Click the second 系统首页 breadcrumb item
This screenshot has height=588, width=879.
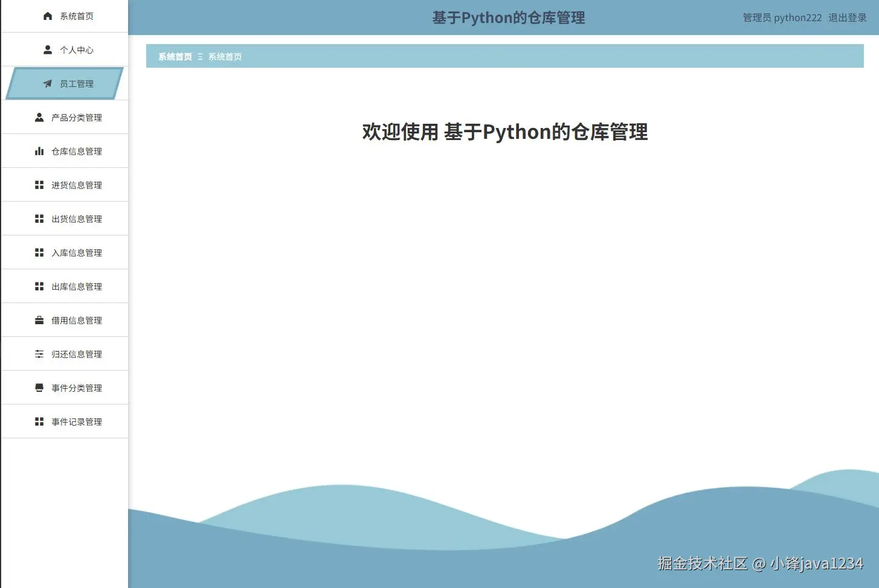point(225,57)
